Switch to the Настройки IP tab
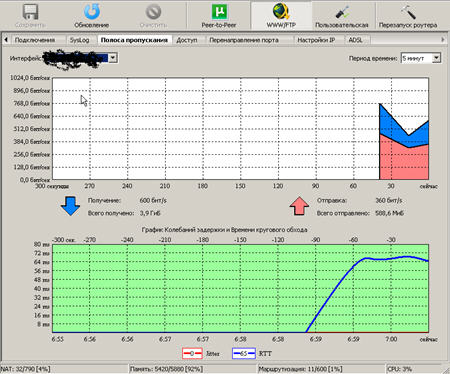450x374 pixels. click(316, 40)
